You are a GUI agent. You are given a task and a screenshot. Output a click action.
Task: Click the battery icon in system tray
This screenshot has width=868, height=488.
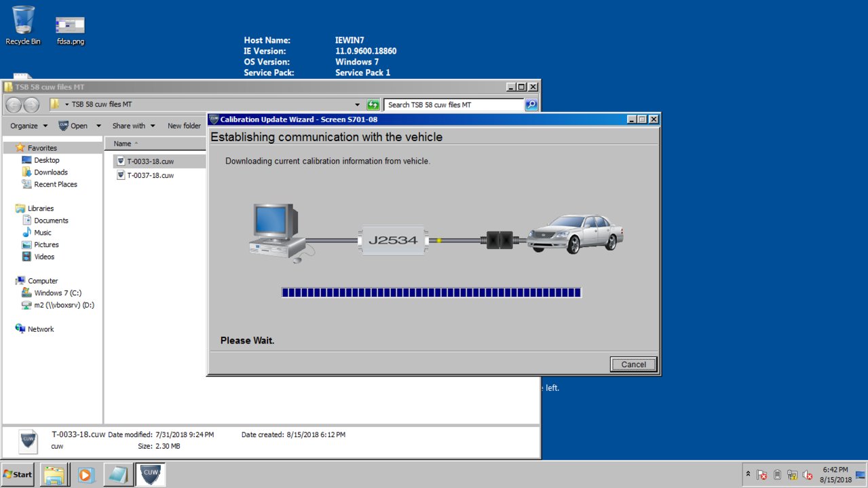(777, 475)
